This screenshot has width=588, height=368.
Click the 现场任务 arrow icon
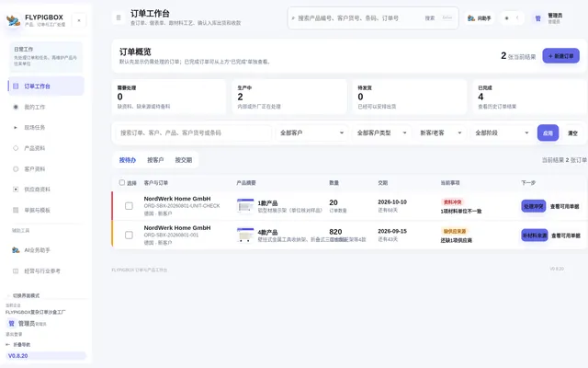16,128
